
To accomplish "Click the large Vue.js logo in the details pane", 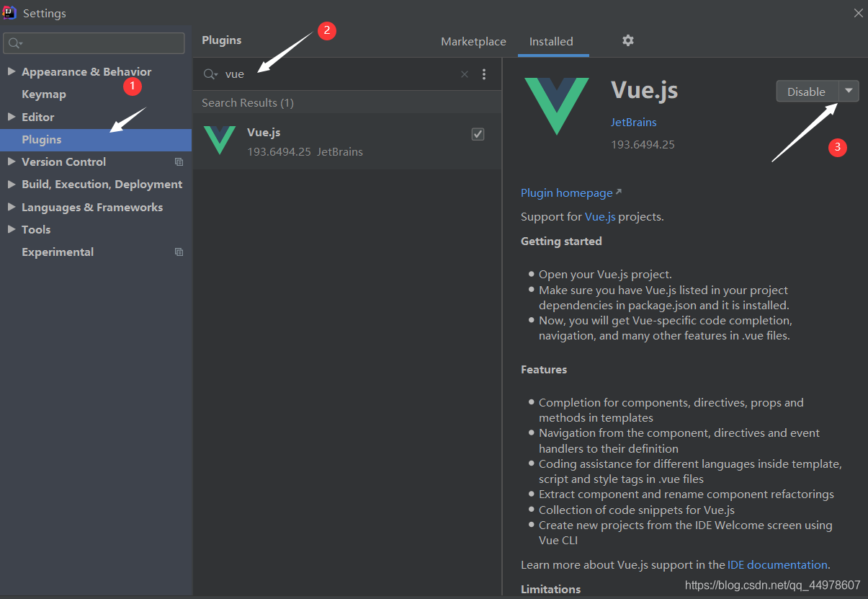I will 557,106.
